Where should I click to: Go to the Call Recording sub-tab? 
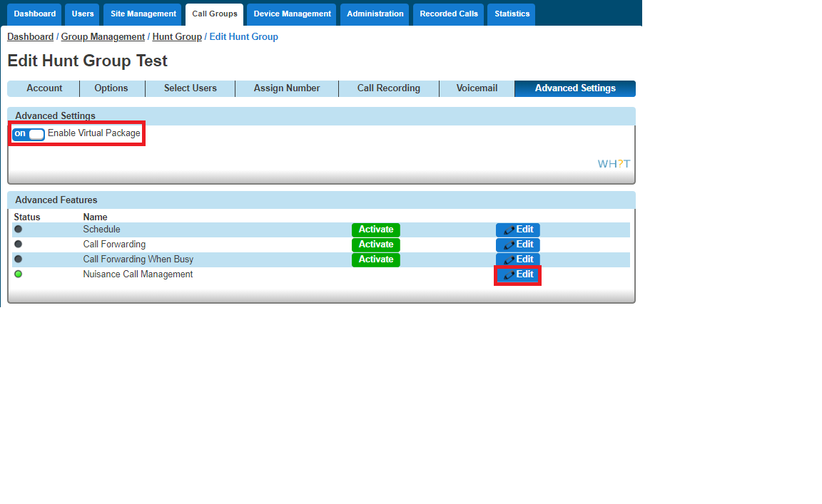point(388,88)
